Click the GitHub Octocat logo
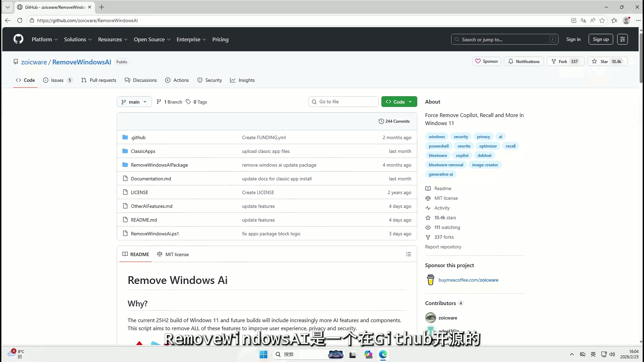The image size is (644, 362). 18,39
